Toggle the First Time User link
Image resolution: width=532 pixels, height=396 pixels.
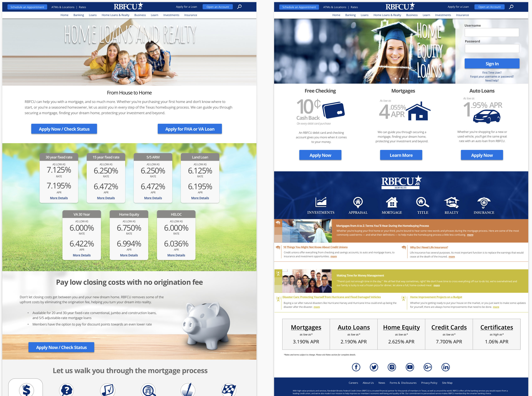click(492, 72)
